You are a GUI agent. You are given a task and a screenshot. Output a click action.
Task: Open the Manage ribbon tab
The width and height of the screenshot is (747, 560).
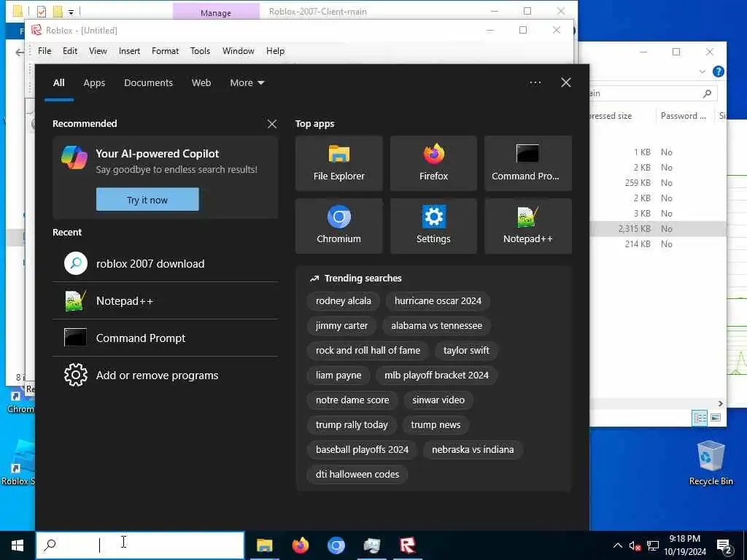pyautogui.click(x=216, y=12)
